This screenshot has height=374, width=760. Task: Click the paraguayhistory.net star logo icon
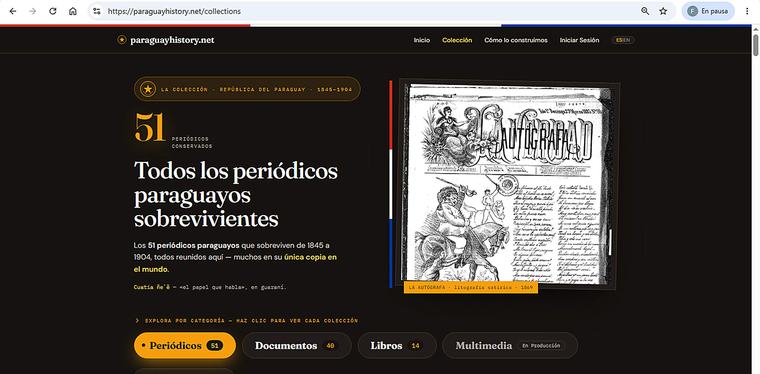[x=122, y=40]
